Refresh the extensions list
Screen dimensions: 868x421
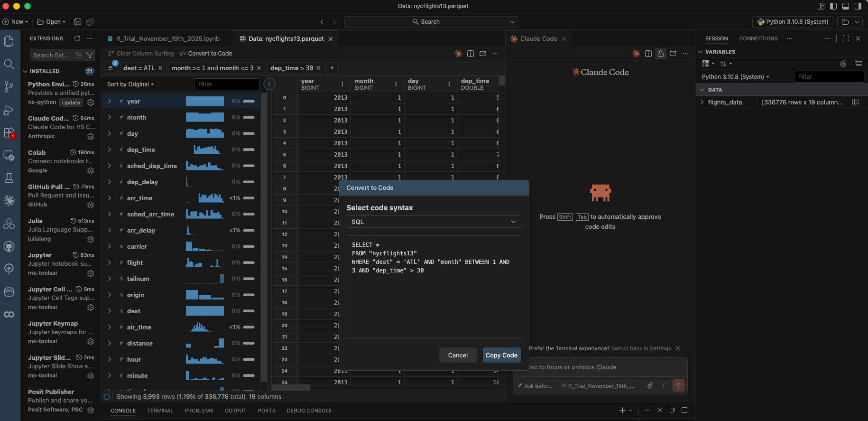tap(77, 38)
